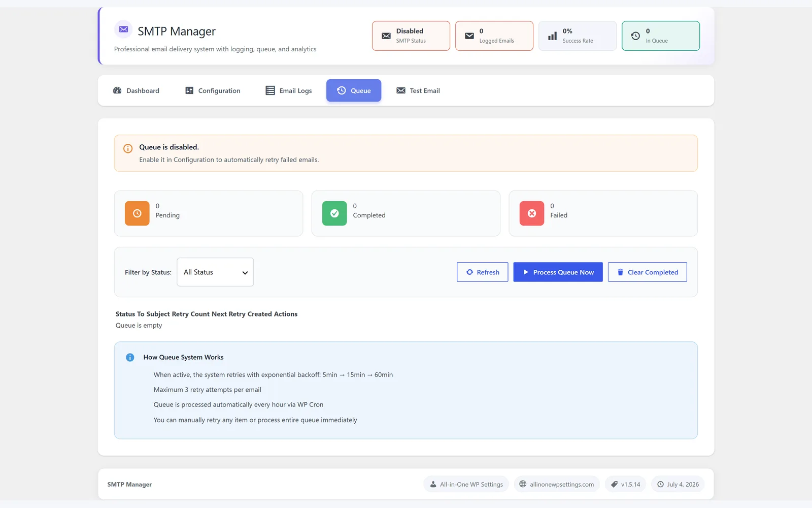Click the In Queue stat card
The image size is (812, 508).
[661, 36]
